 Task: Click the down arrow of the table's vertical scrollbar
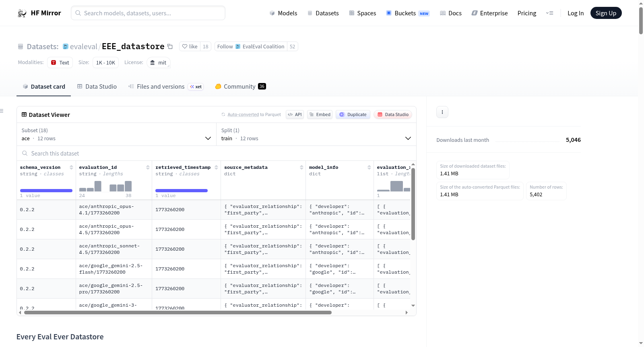click(413, 305)
